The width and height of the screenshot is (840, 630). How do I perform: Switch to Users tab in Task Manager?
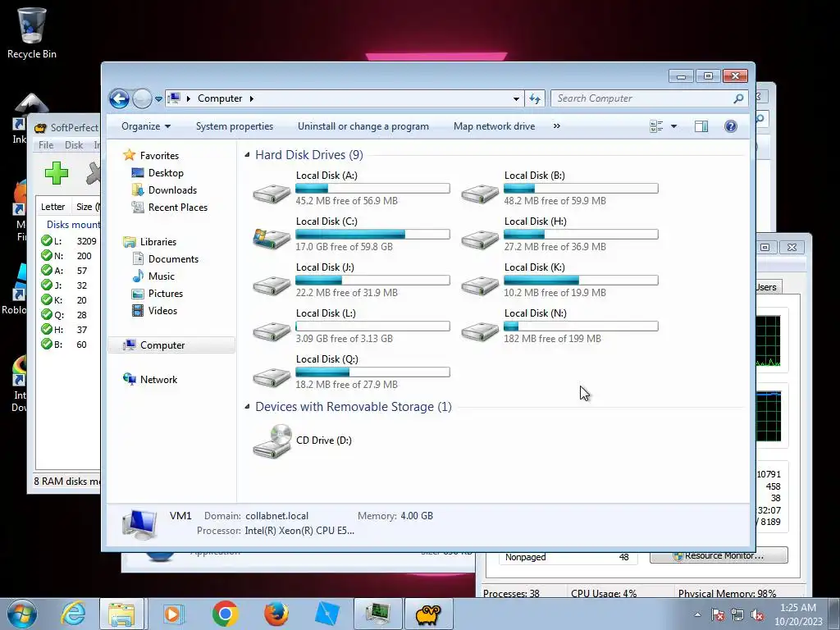click(x=766, y=287)
